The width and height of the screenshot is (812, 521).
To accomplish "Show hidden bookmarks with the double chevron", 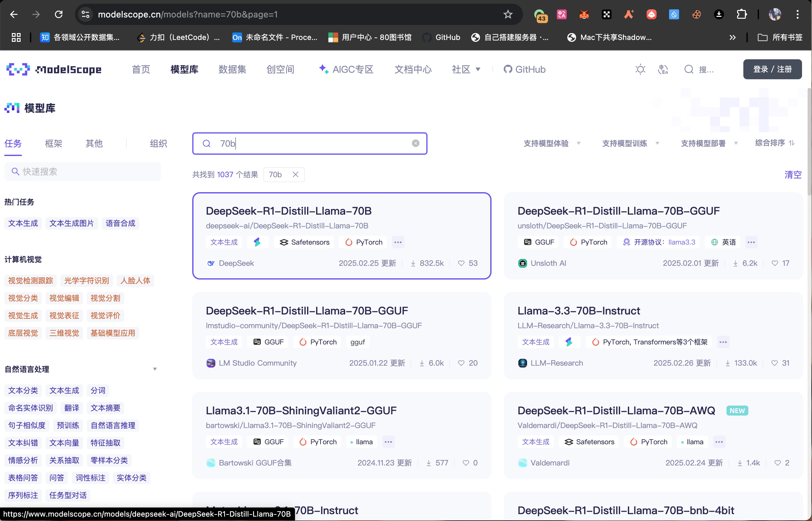I will [x=732, y=37].
